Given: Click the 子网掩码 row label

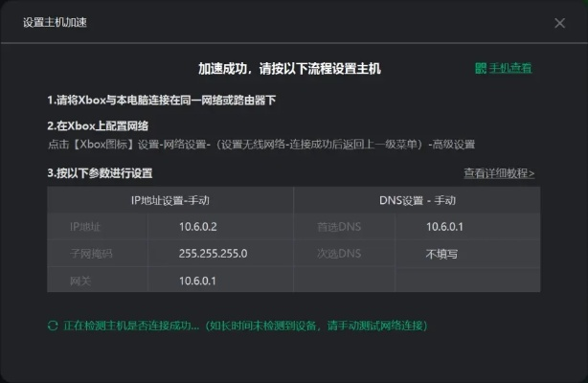Looking at the screenshot, I should pos(91,254).
